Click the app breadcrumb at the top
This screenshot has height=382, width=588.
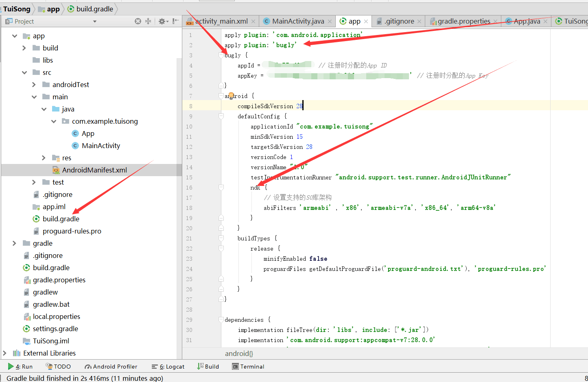tap(53, 9)
